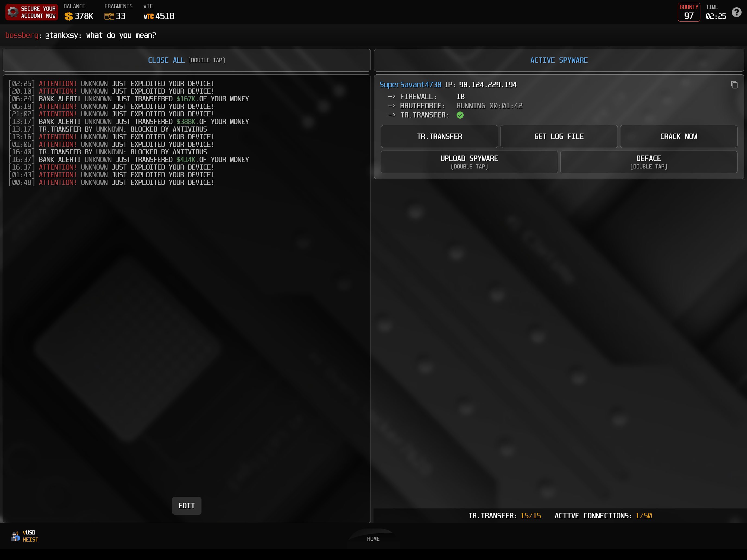This screenshot has height=560, width=747.
Task: Click the Secure Your Account gear icon
Action: click(x=13, y=12)
